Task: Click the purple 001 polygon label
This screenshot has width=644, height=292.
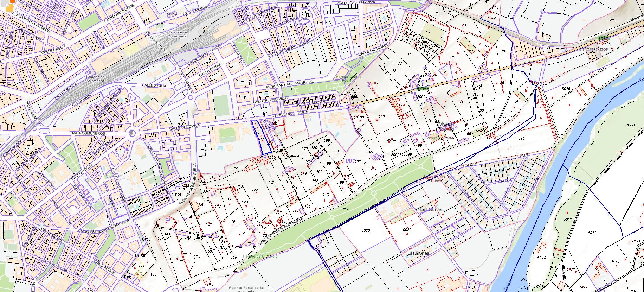Action: click(349, 161)
